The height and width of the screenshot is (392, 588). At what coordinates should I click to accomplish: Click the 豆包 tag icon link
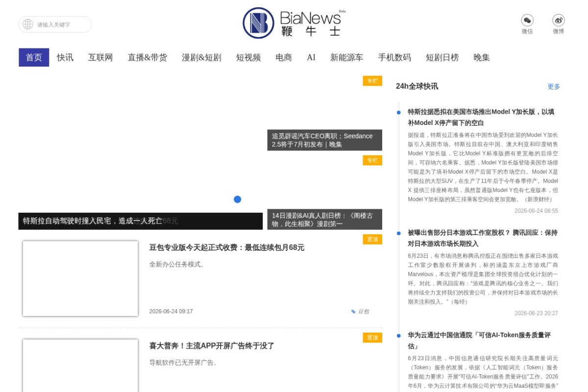coord(360,312)
